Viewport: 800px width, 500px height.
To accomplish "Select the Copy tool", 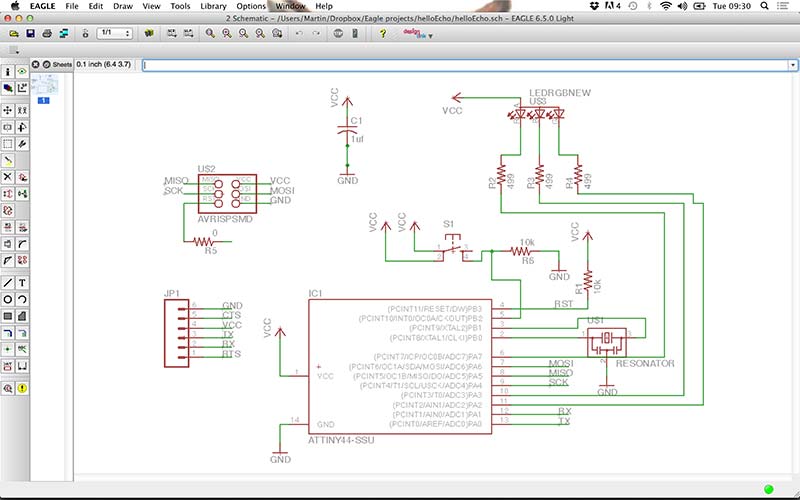I will pos(22,110).
